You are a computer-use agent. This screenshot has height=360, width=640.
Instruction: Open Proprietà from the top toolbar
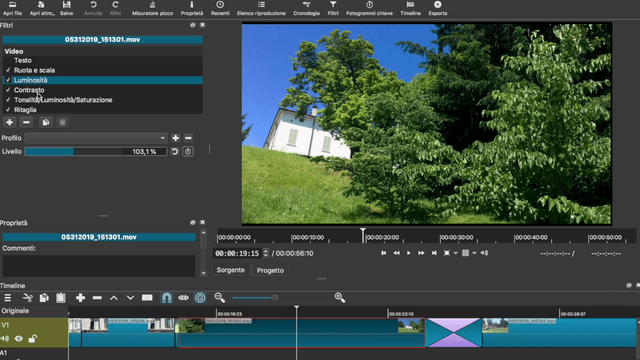click(x=192, y=8)
